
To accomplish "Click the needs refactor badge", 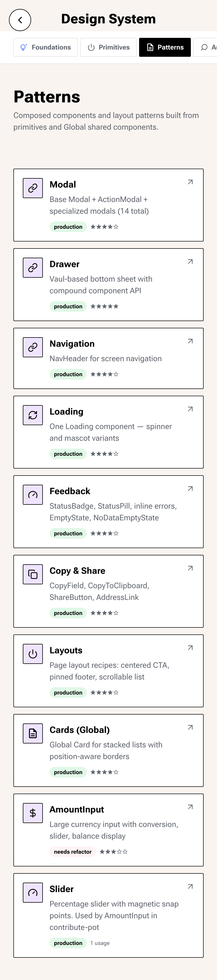I will click(x=73, y=851).
